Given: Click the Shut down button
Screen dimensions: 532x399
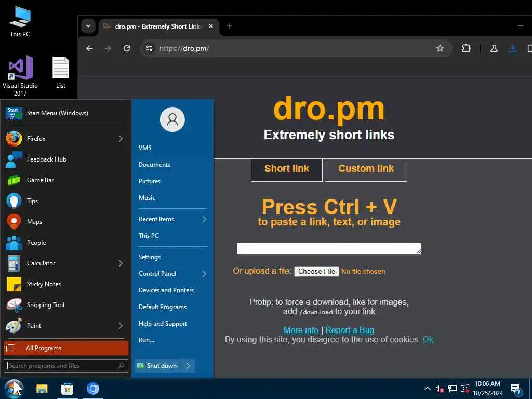Looking at the screenshot, I should (158, 366).
